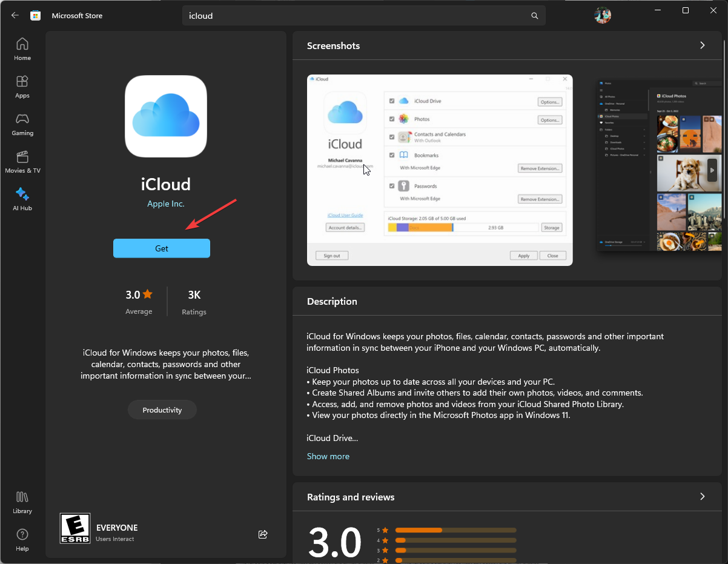Click the Users Interact text
This screenshot has height=564, width=728.
(x=115, y=539)
